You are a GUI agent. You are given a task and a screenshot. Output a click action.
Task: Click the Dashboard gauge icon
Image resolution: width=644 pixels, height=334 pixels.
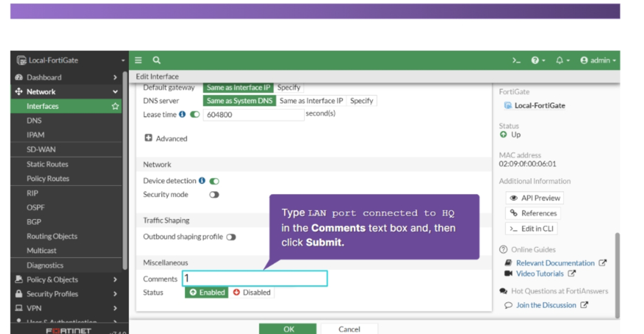19,77
